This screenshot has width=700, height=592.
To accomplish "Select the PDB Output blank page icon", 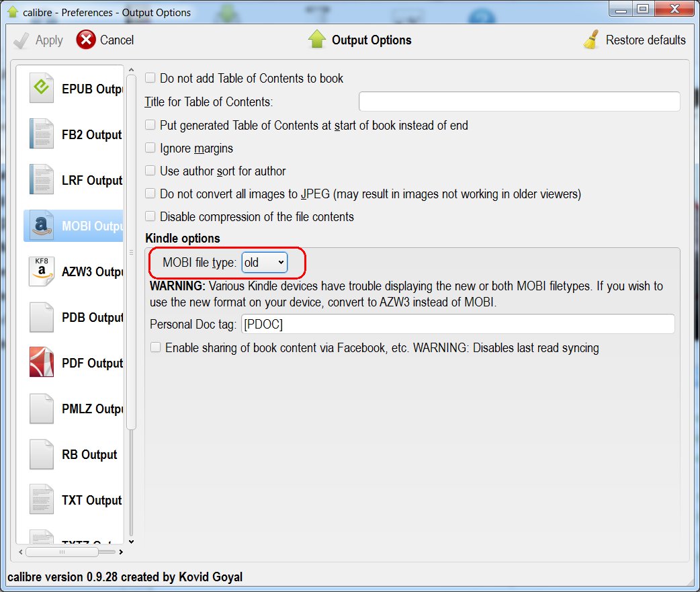I will tap(42, 317).
